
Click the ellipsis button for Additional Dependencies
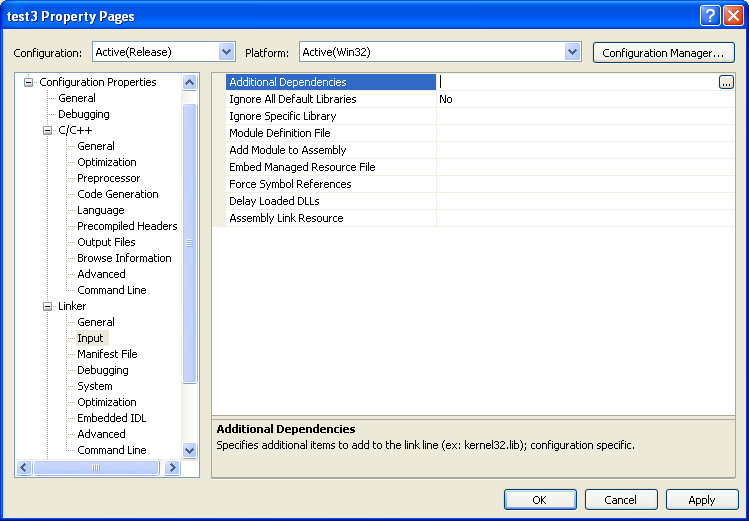point(726,83)
